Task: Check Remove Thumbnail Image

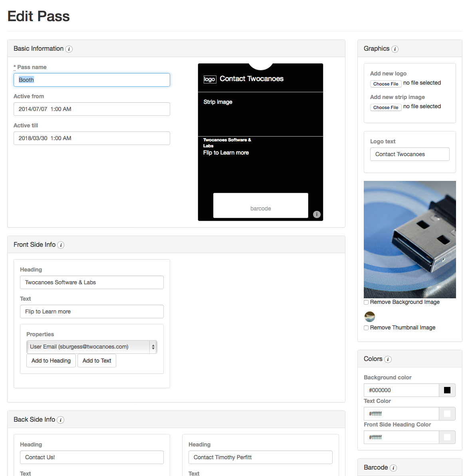Action: [366, 328]
